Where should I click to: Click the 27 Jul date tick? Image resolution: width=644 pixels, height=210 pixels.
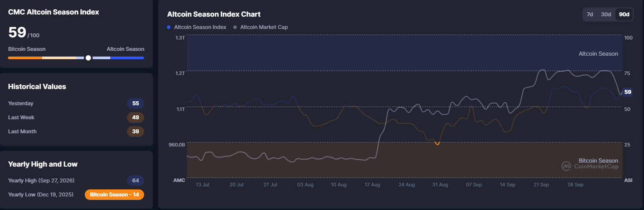(270, 185)
